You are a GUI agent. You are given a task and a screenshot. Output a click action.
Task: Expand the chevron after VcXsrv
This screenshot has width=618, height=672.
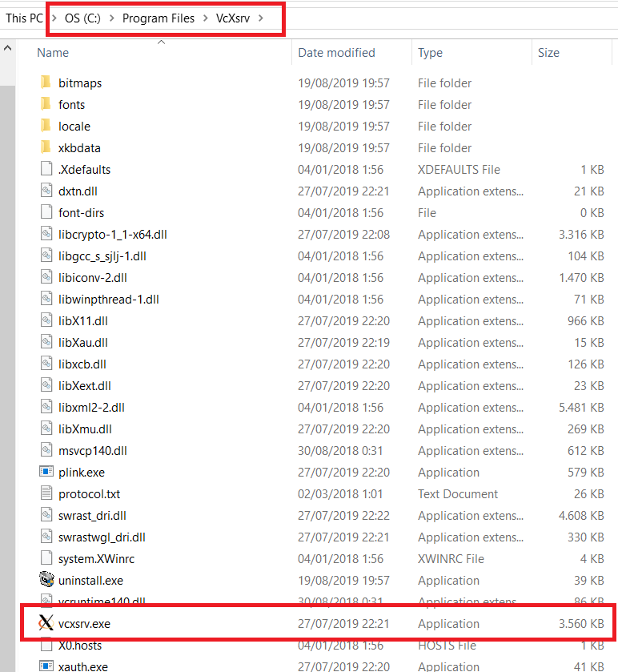click(261, 18)
